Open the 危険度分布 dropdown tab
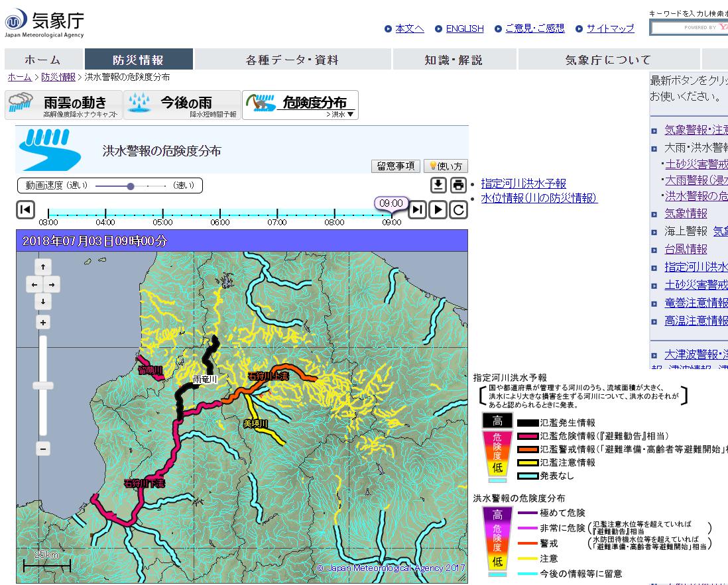Viewport: 728px width, 585px height. (x=300, y=105)
